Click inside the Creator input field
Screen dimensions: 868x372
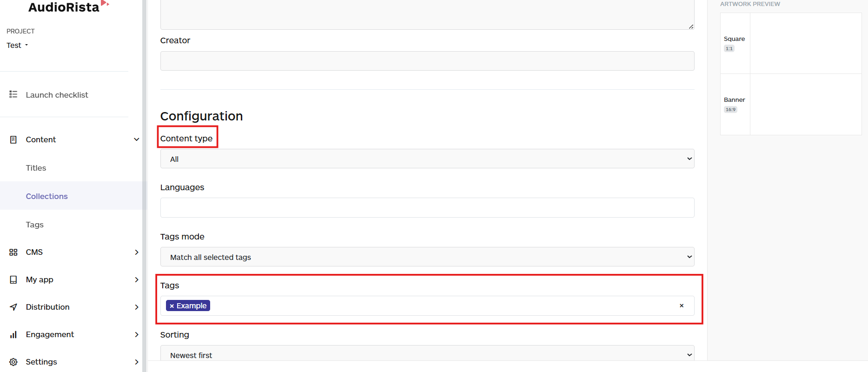[427, 60]
